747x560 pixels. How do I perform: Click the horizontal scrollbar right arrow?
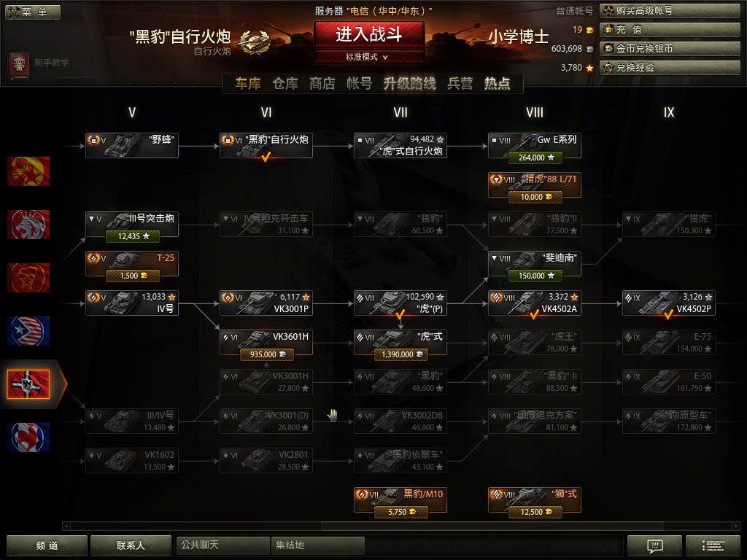[736, 526]
